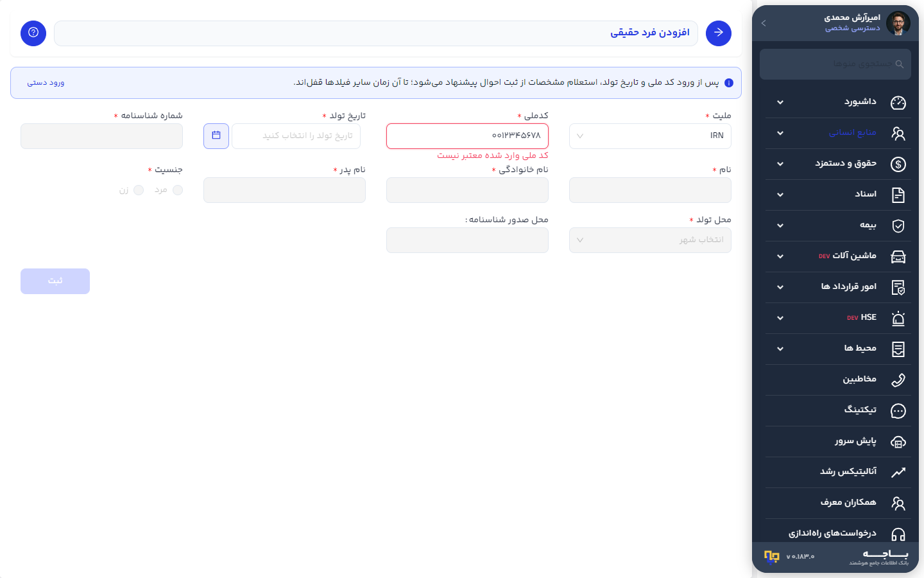Collapse the sidebar with the arrow
Screen dimensions: 924x578
click(x=764, y=23)
